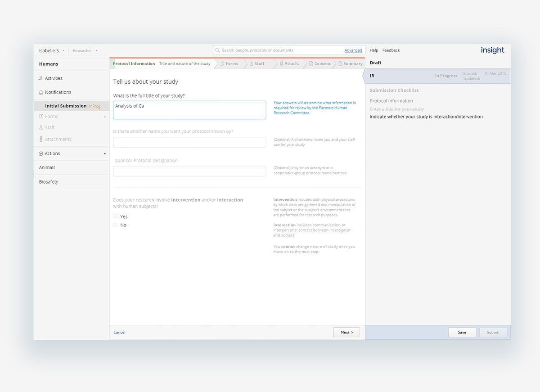Image resolution: width=540 pixels, height=392 pixels.
Task: Open the Isabelle S. user dropdown
Action: coord(52,51)
